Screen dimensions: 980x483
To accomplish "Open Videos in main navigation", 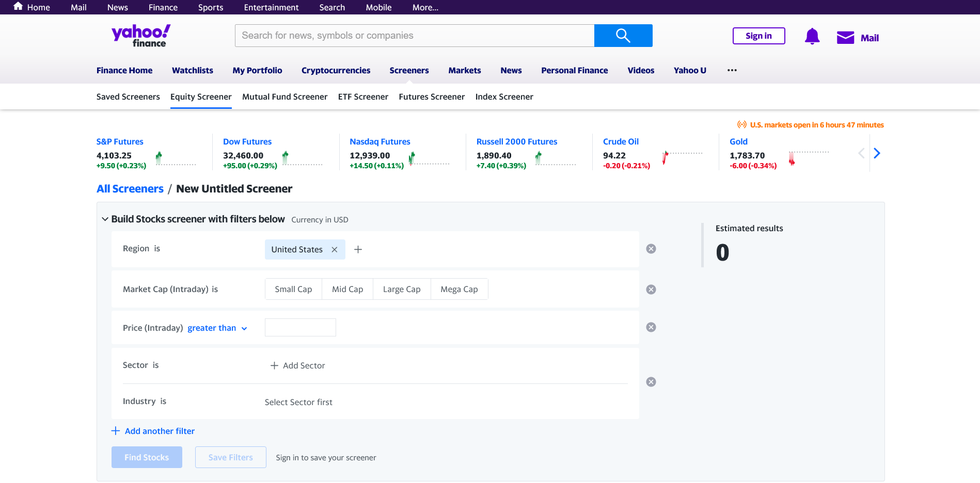I will [641, 71].
